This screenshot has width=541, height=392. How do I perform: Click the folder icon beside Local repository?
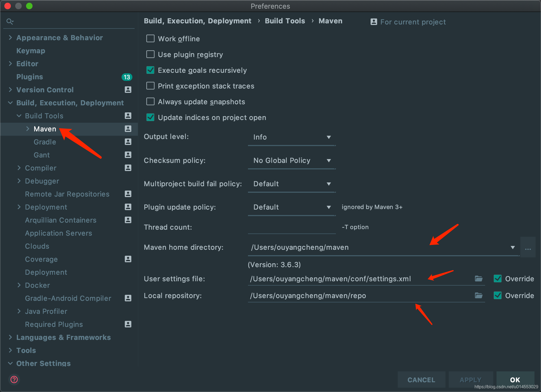coord(479,295)
